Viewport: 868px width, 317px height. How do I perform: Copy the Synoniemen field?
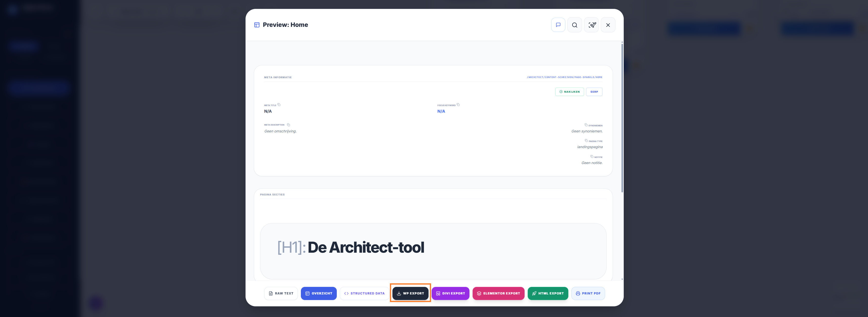pyautogui.click(x=586, y=125)
